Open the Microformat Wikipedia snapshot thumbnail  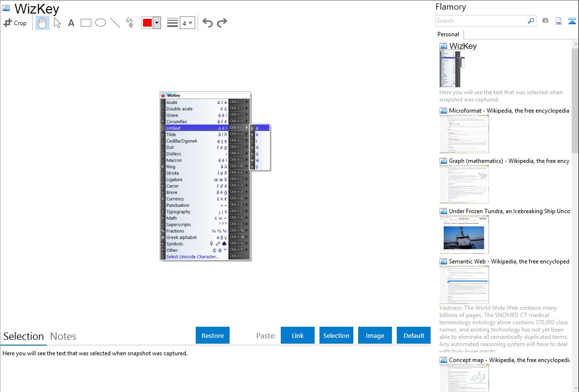pyautogui.click(x=464, y=134)
